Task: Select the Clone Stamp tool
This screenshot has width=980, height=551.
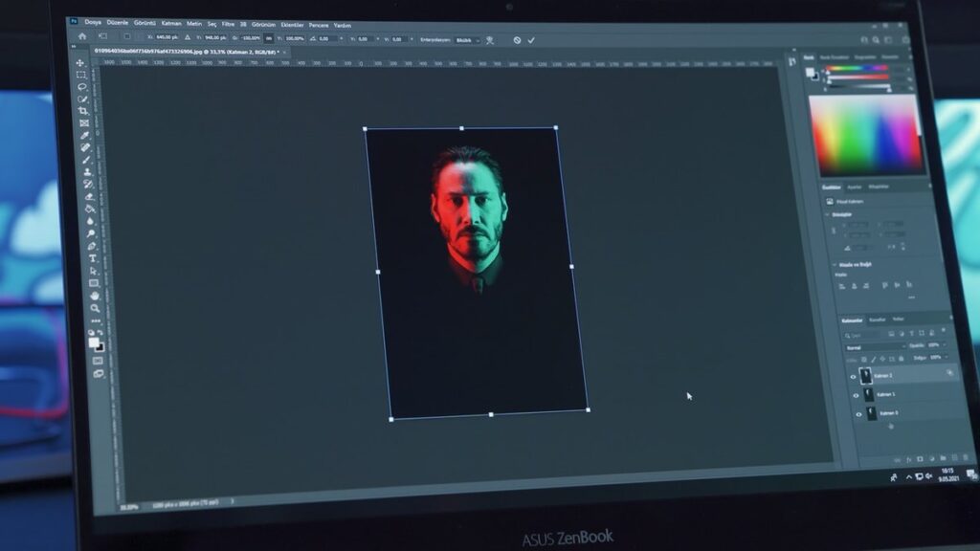Action: coord(87,172)
